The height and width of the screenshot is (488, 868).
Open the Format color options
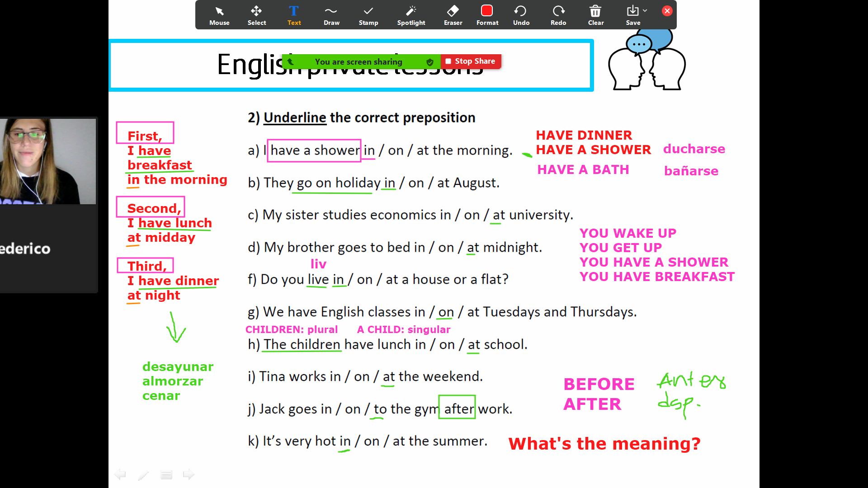point(487,15)
